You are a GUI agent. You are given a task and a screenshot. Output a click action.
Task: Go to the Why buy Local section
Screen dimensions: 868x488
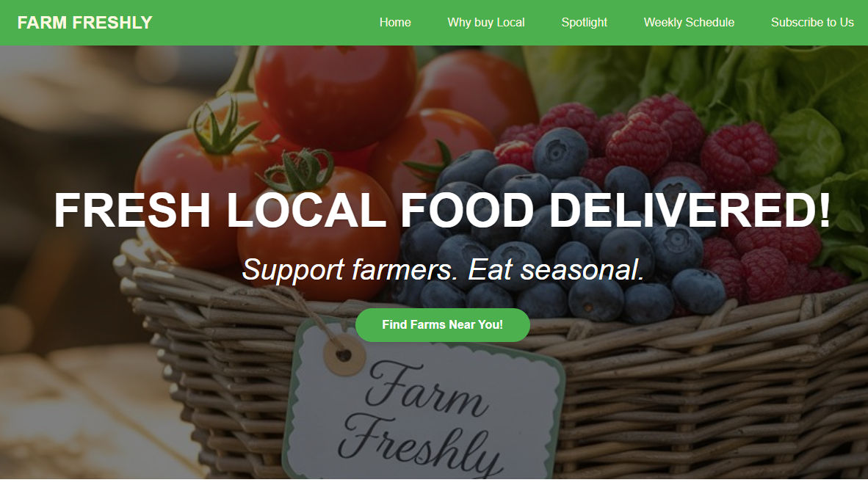[486, 23]
